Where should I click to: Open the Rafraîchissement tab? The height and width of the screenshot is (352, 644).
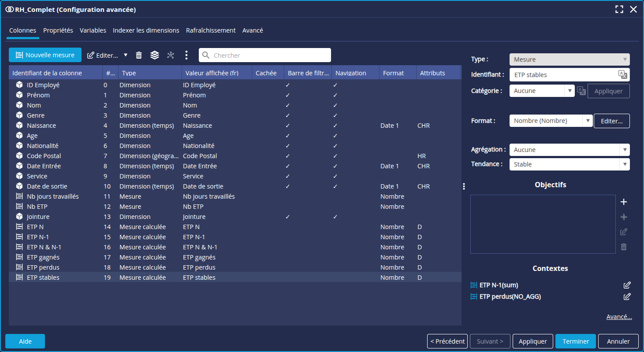pyautogui.click(x=211, y=30)
